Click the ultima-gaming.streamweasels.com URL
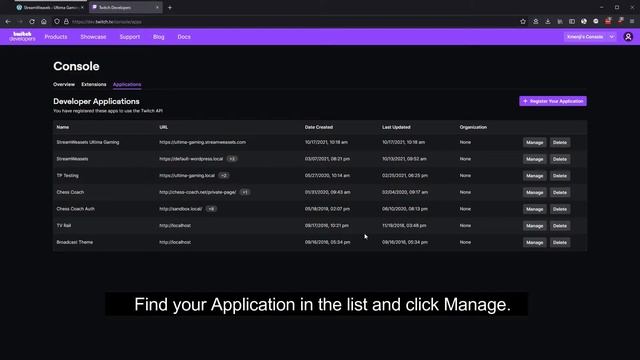 202,142
